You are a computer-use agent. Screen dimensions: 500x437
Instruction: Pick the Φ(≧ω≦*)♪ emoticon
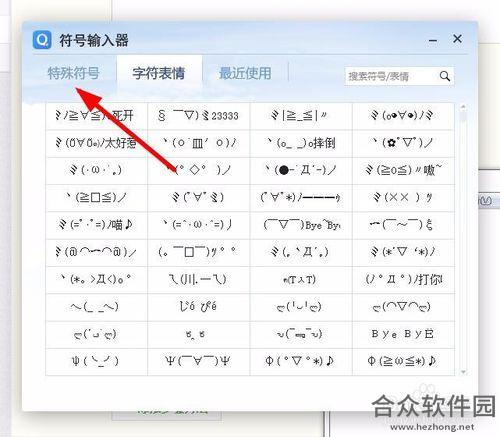click(x=403, y=362)
